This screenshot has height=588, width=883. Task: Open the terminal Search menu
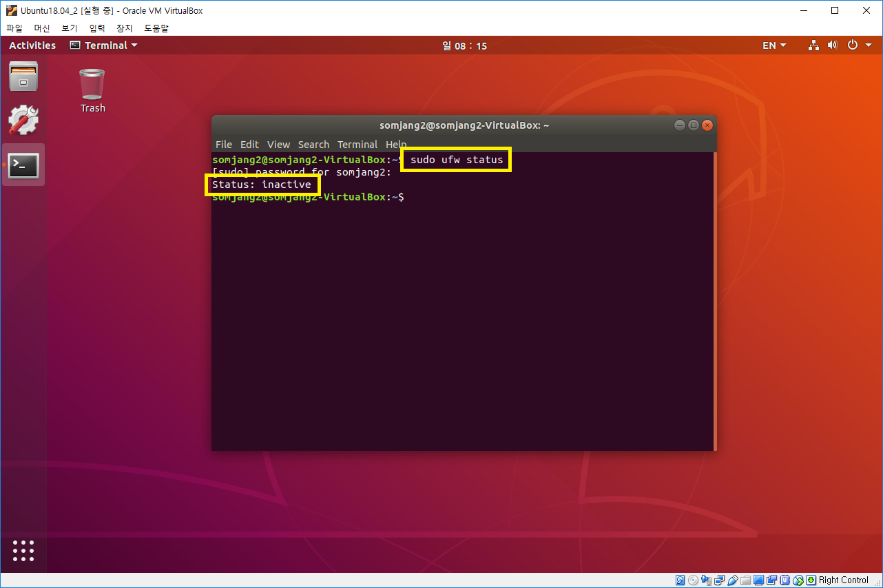click(313, 145)
